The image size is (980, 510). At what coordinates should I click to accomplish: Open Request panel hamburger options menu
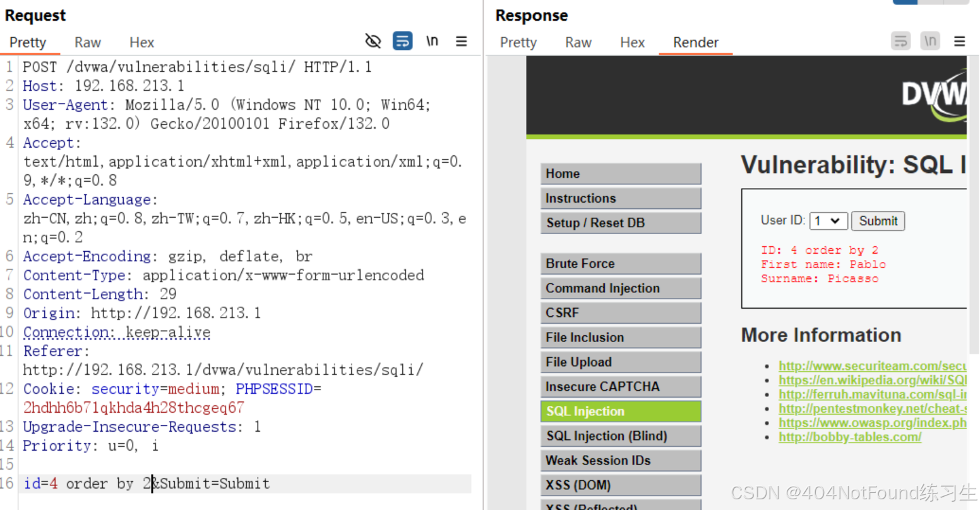(462, 42)
